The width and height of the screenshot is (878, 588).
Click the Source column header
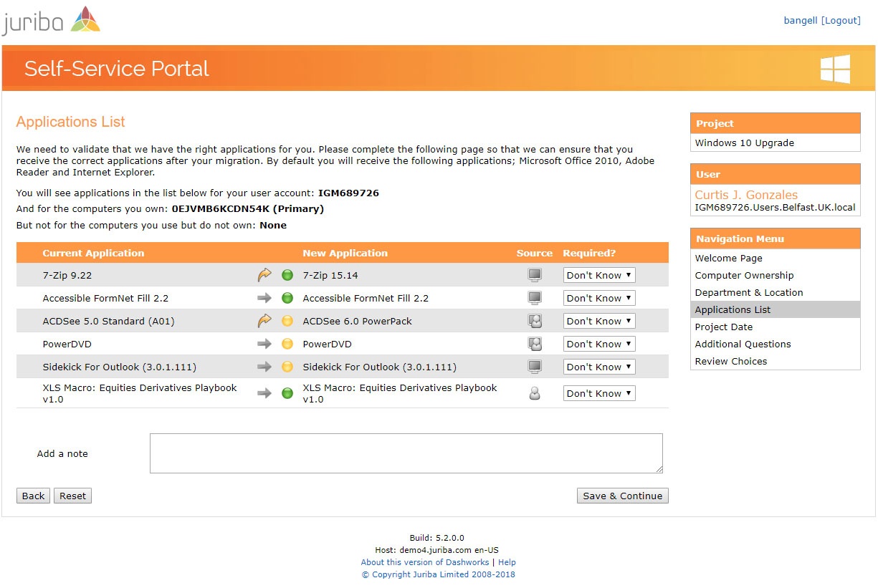535,253
